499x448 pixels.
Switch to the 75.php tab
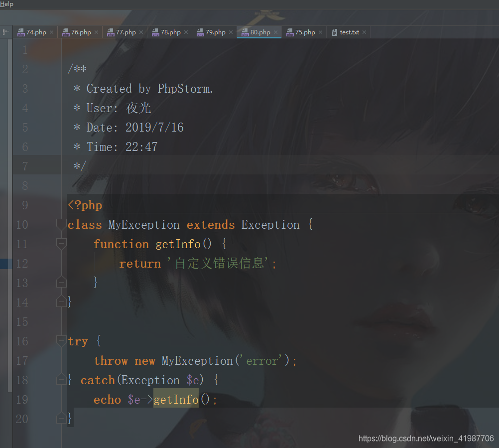(x=304, y=32)
